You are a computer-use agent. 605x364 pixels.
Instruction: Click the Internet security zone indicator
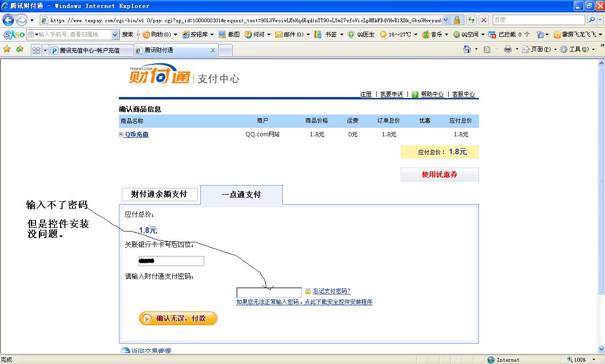503,360
